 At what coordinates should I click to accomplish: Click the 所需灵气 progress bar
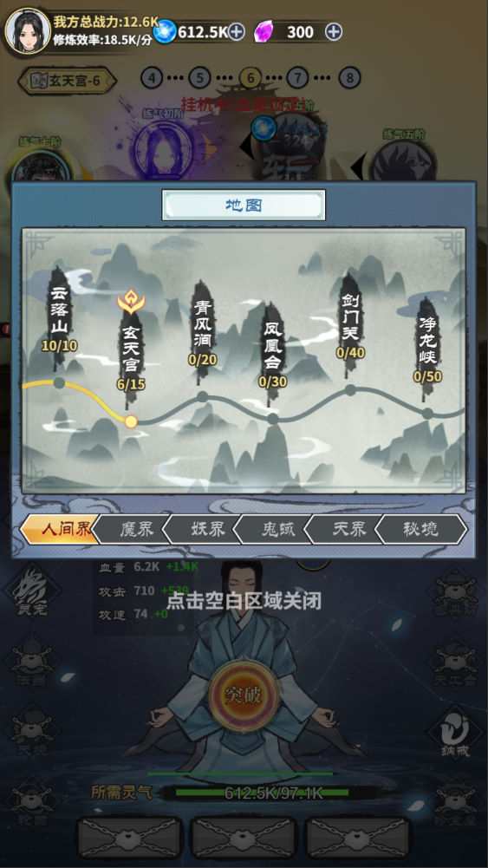point(263,793)
